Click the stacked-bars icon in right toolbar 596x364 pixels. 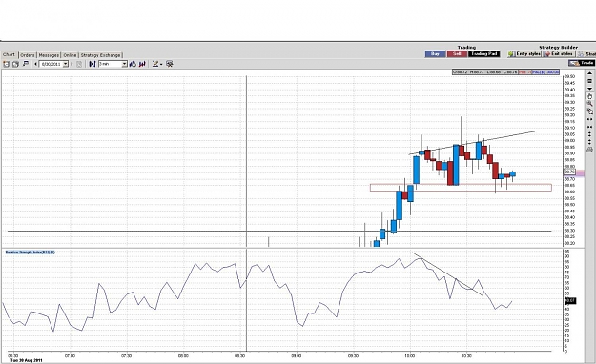(589, 81)
